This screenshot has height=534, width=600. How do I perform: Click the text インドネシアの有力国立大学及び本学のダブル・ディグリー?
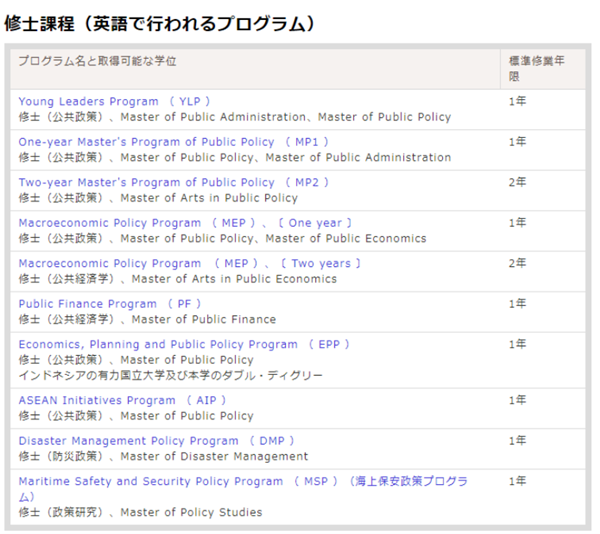[x=170, y=375]
